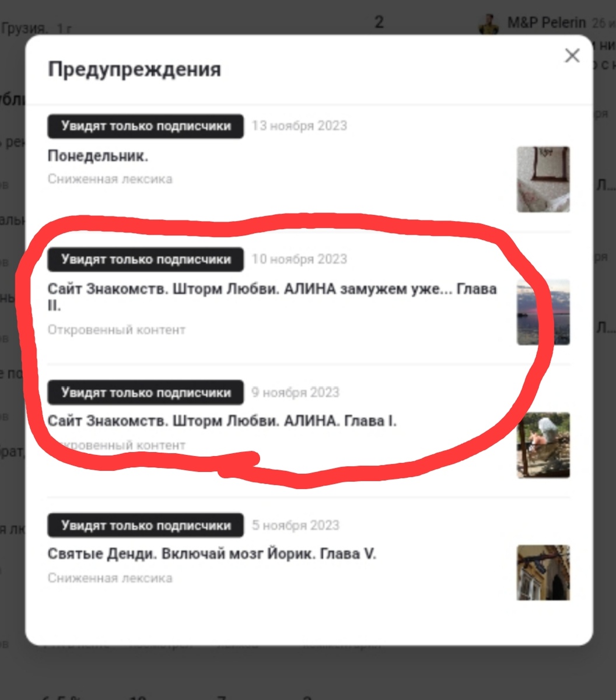Open the M&P Pelerin profile name
Viewport: 616px width, 700px height.
(547, 23)
